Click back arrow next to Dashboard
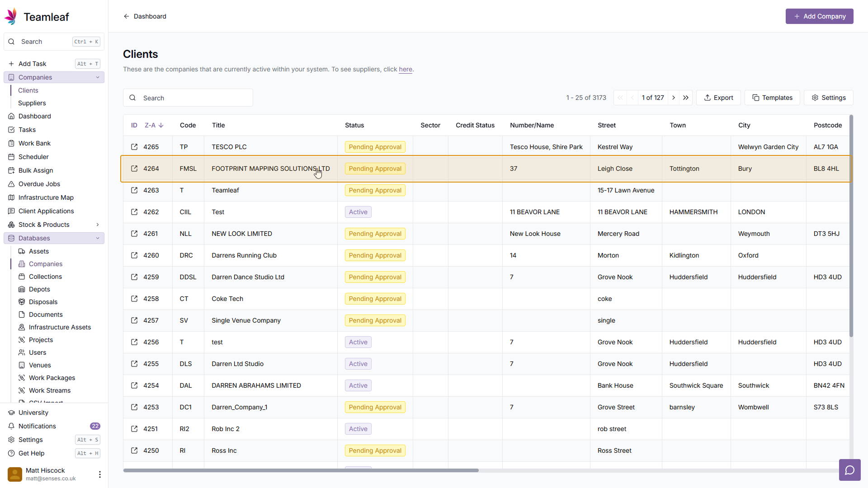This screenshot has height=488, width=868. pos(127,16)
